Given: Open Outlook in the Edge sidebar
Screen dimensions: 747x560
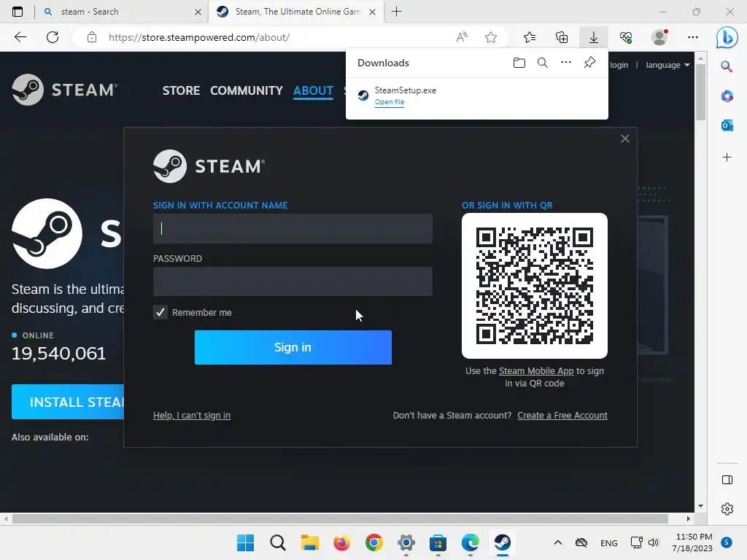Looking at the screenshot, I should pyautogui.click(x=727, y=125).
